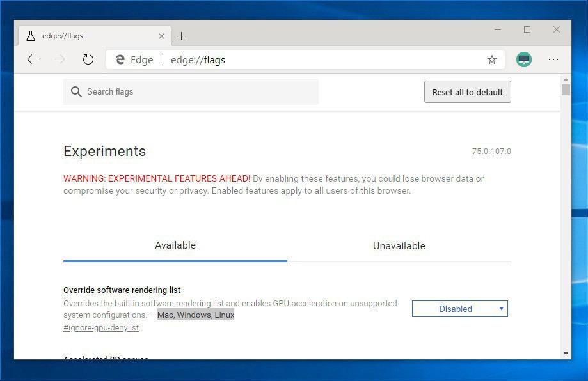The image size is (588, 381).
Task: Click the flask icon on the tab
Action: (31, 36)
